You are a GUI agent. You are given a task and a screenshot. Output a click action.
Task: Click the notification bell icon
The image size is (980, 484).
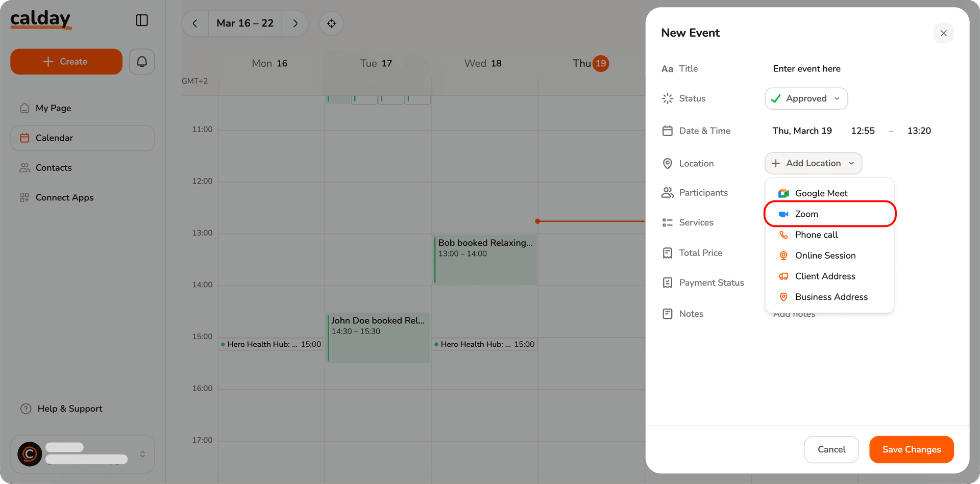(x=141, y=61)
